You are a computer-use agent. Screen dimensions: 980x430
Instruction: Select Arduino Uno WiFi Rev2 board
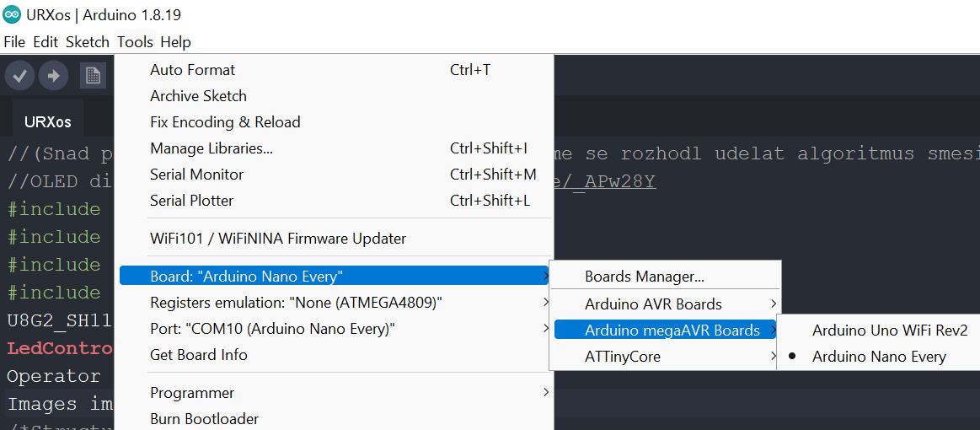tap(889, 331)
